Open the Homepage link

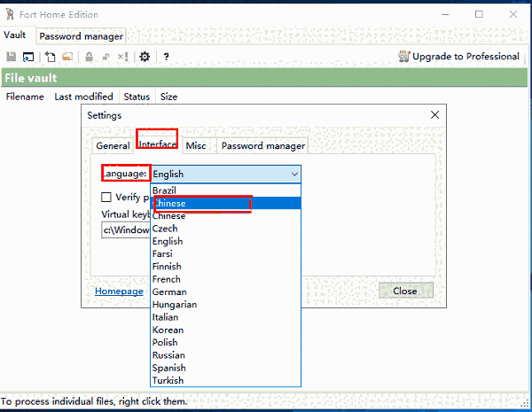(119, 291)
